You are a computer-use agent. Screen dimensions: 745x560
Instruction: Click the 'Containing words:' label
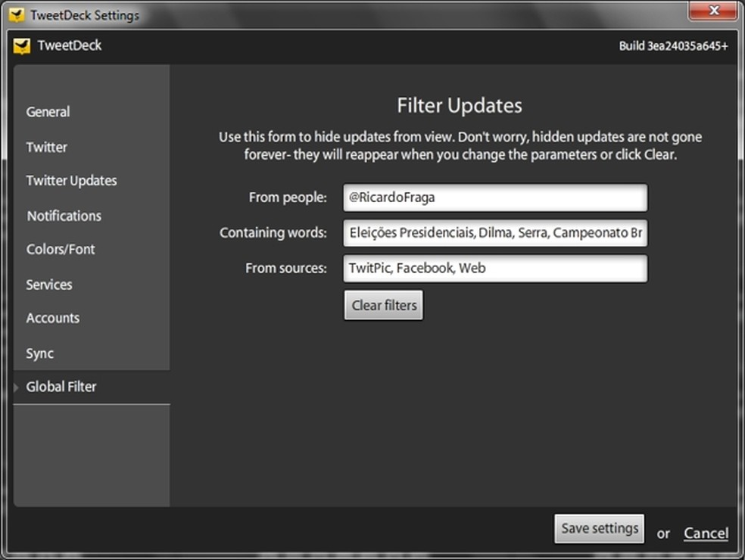coord(273,233)
